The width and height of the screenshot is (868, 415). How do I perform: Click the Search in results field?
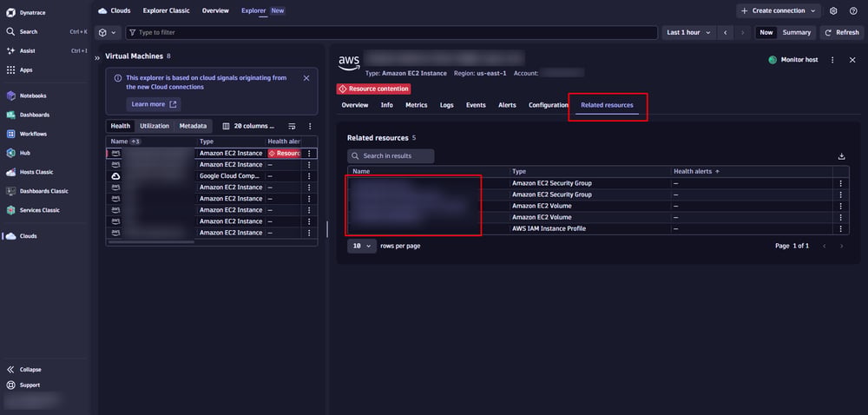click(391, 156)
